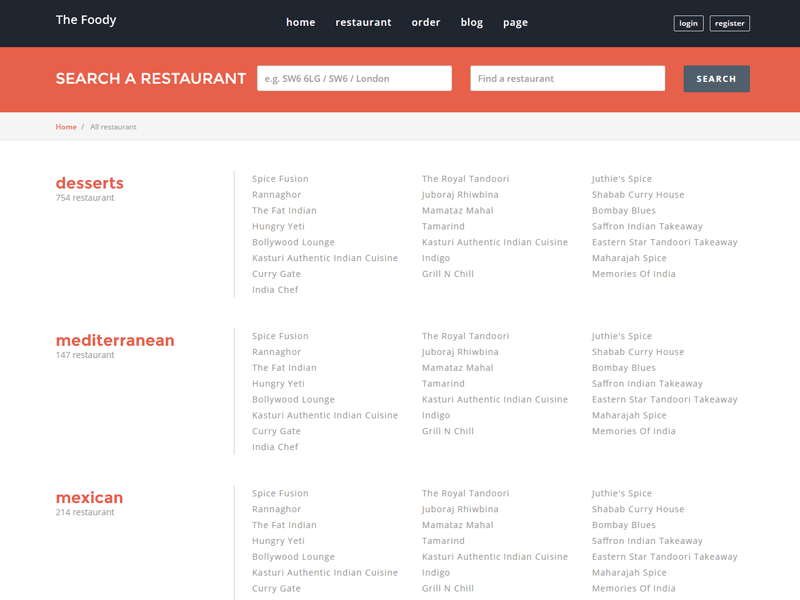Image resolution: width=800 pixels, height=600 pixels.
Task: Go to the restaurant menu item
Action: pyautogui.click(x=363, y=22)
